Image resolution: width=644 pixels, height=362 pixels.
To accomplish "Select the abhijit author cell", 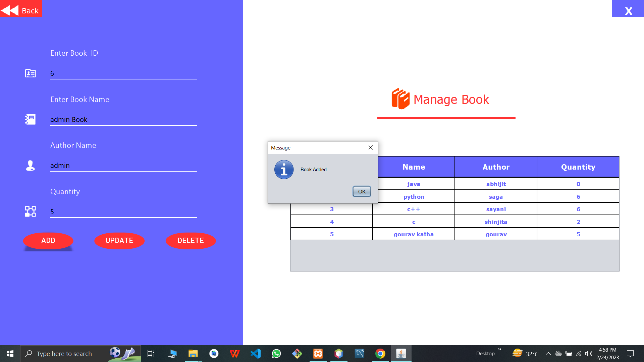I will [496, 184].
